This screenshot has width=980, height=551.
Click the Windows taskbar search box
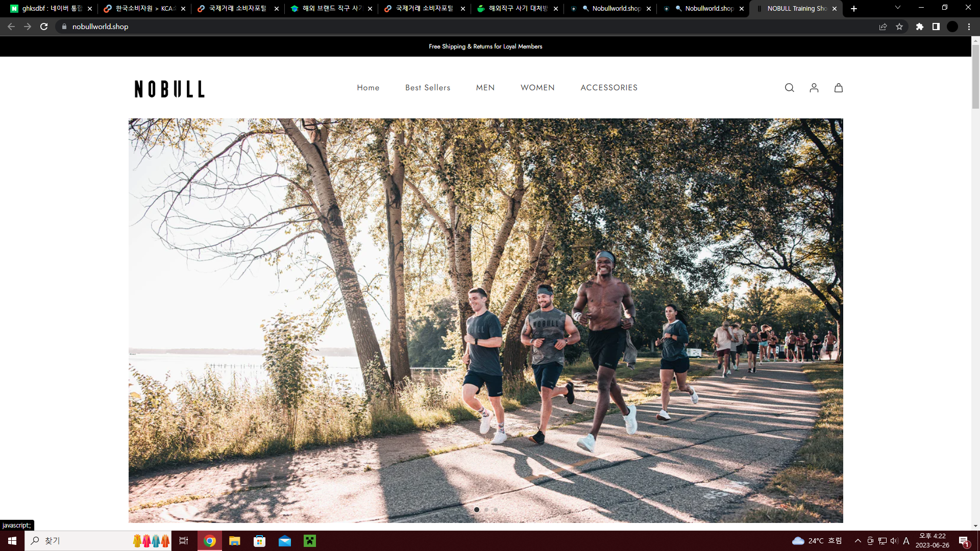click(98, 541)
